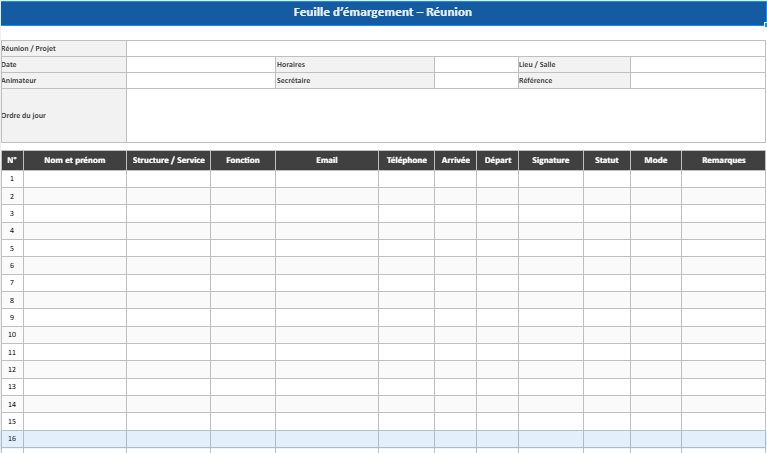Click the empty Secrétaire value cell
Image resolution: width=767 pixels, height=453 pixels.
tap(475, 80)
